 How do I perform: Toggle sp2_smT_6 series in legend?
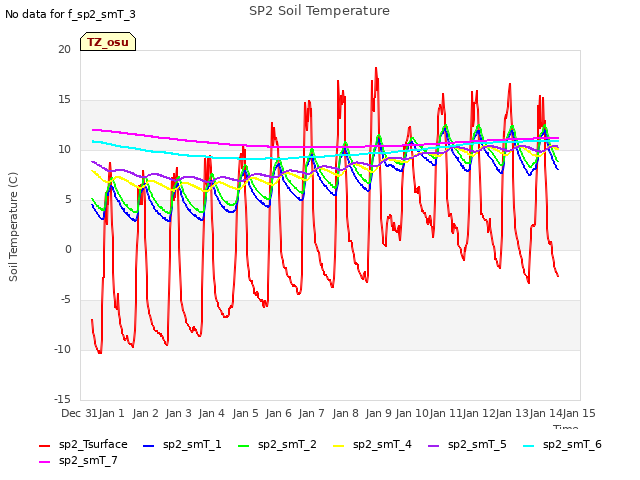tap(562, 444)
